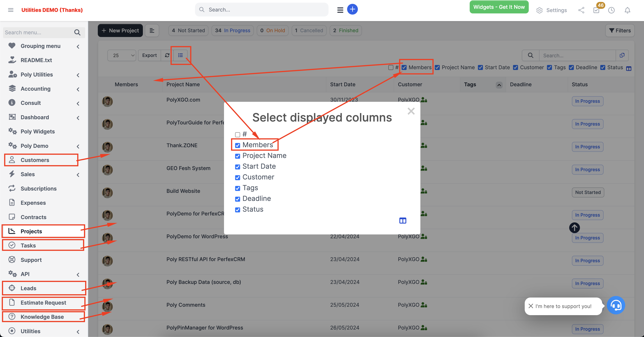644x337 pixels.
Task: Open the Projects menu in the sidebar
Action: tap(31, 231)
